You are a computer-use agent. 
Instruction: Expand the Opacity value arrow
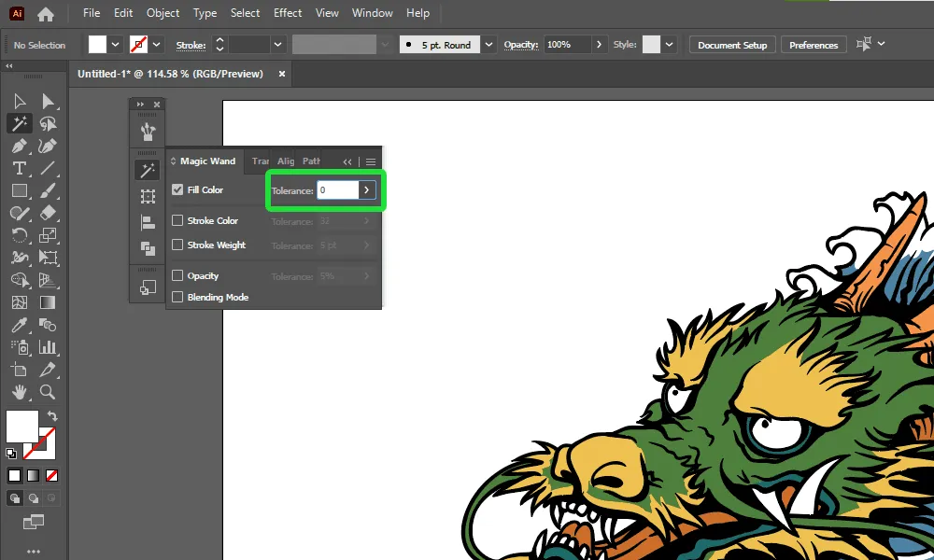pyautogui.click(x=599, y=45)
